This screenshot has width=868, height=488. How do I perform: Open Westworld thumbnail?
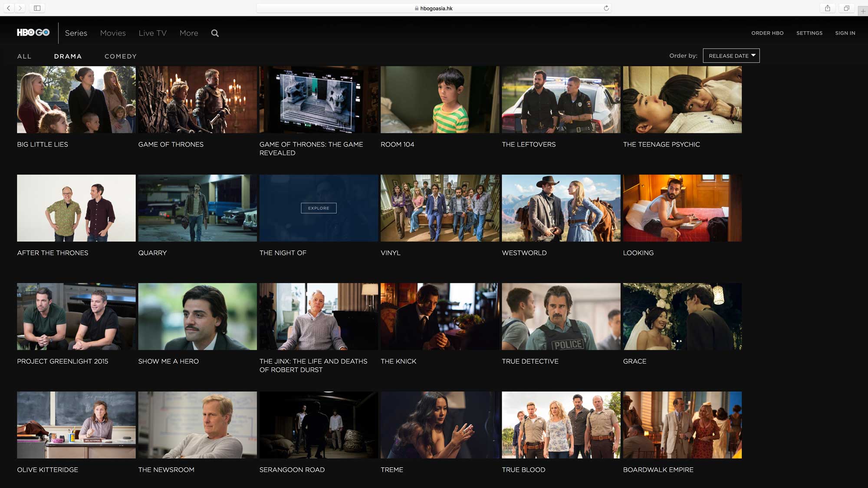coord(561,208)
